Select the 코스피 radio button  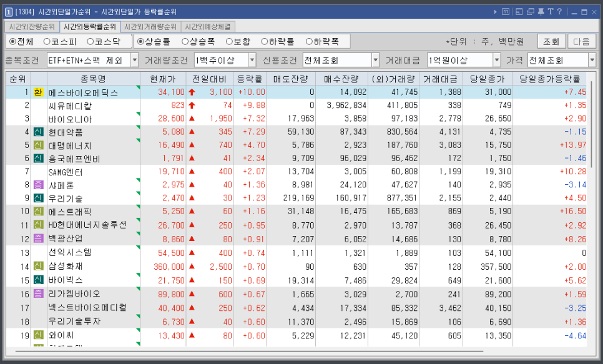[x=47, y=42]
